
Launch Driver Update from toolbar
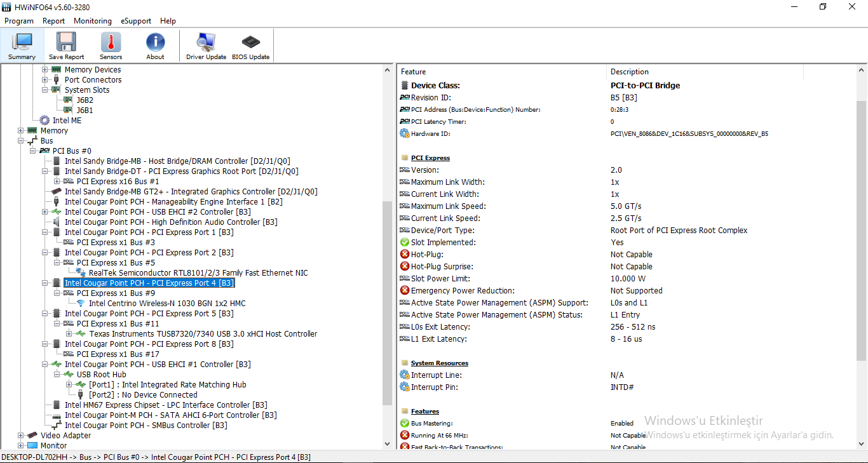point(206,46)
